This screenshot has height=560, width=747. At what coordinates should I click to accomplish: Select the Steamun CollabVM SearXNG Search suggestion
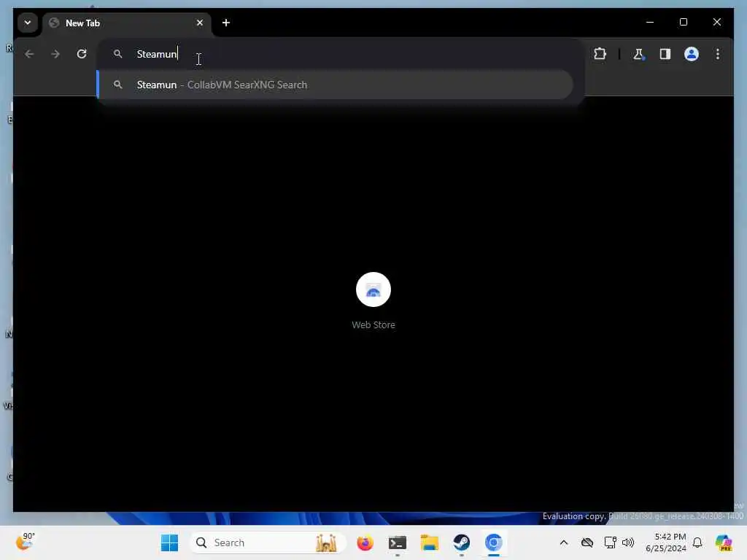coord(335,85)
